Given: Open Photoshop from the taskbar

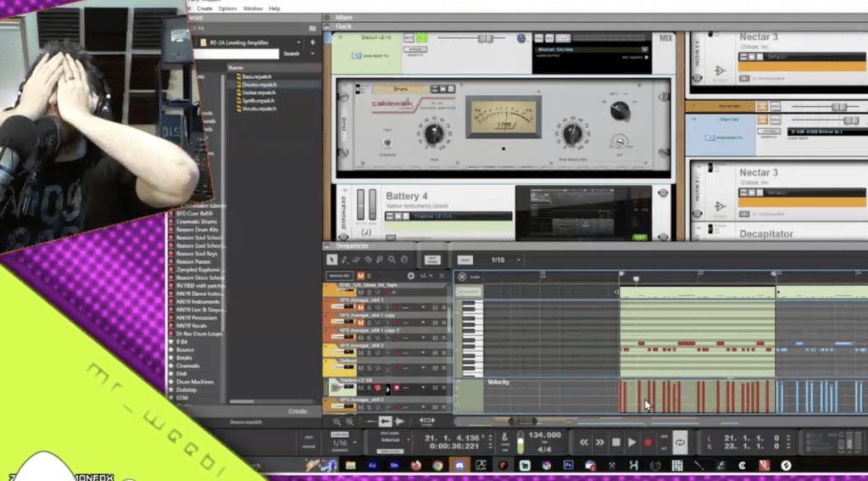Looking at the screenshot, I should click(x=568, y=466).
